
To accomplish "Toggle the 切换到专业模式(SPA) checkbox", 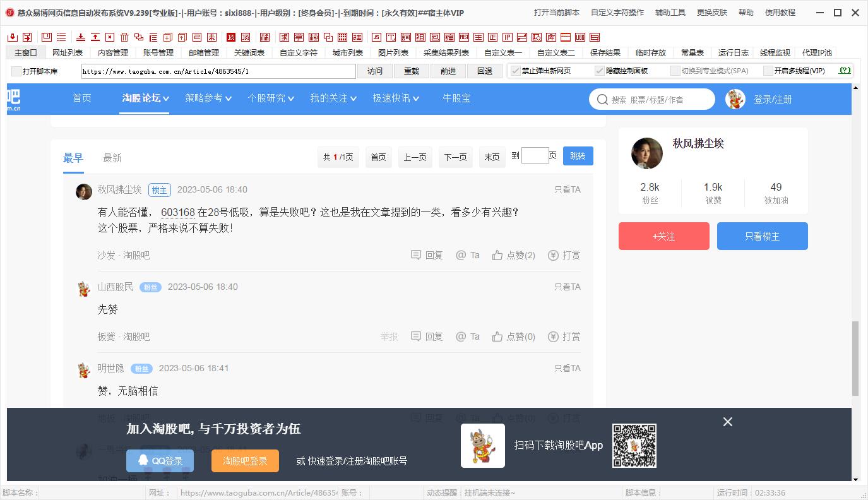I will click(675, 71).
